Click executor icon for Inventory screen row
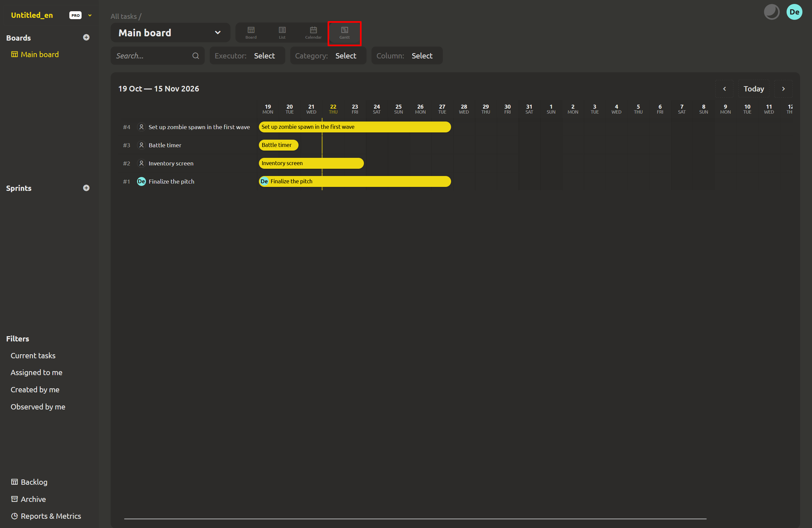Screen dimensions: 812x528 point(141,163)
